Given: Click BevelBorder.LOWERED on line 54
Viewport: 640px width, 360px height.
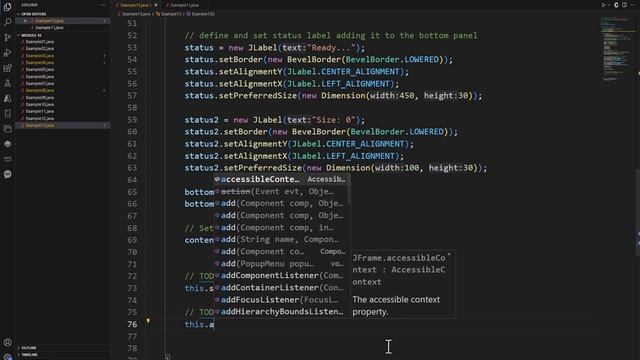Looking at the screenshot, I should 392,60.
